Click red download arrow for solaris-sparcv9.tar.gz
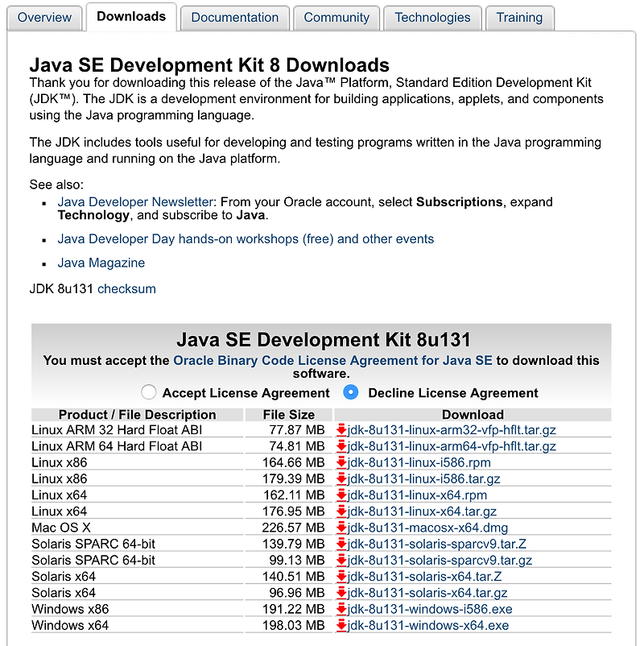 click(341, 560)
